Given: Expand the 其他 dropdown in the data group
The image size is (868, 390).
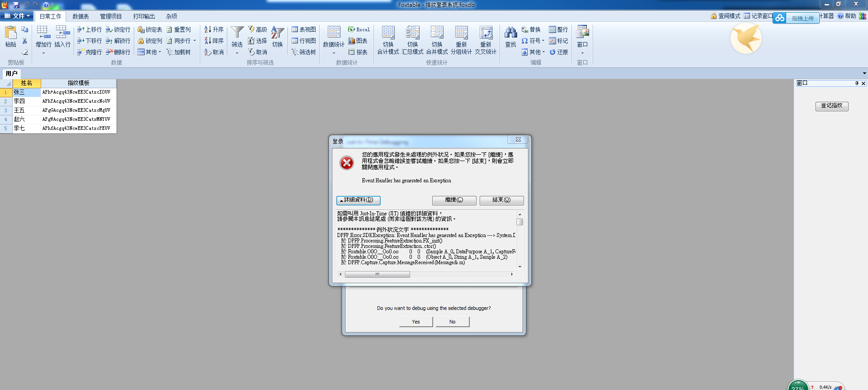Looking at the screenshot, I should pyautogui.click(x=149, y=52).
